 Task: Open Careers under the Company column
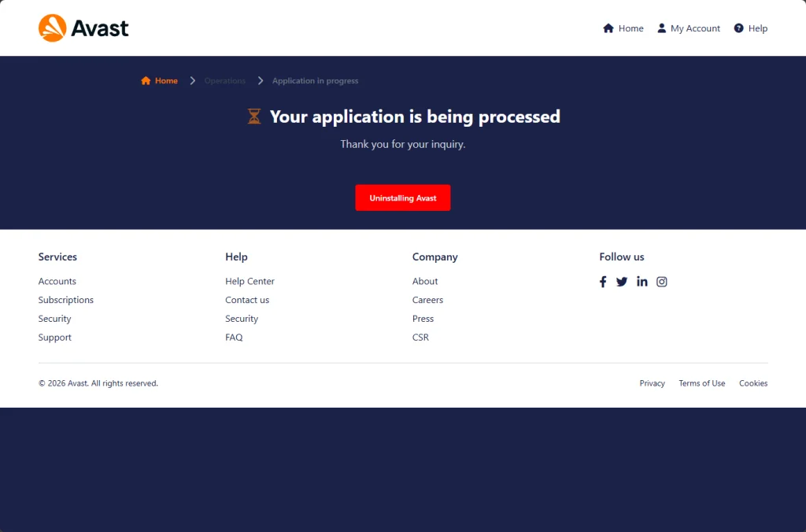[x=427, y=300]
